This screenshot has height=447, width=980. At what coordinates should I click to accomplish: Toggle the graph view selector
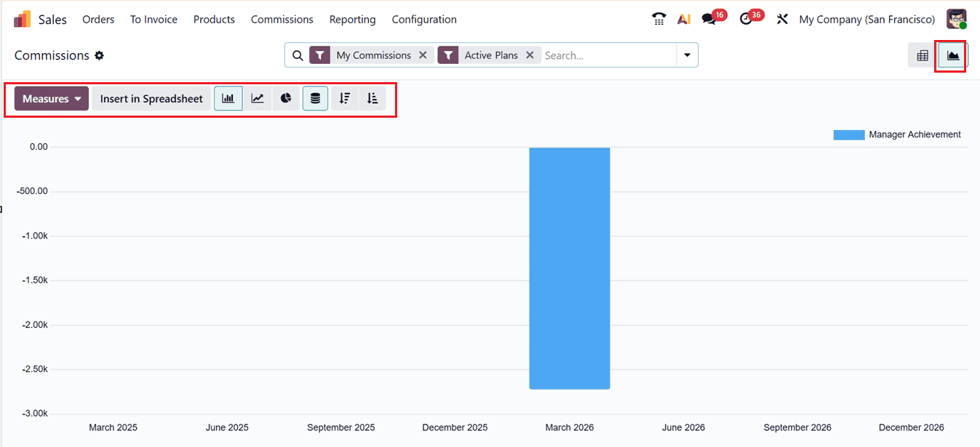951,55
